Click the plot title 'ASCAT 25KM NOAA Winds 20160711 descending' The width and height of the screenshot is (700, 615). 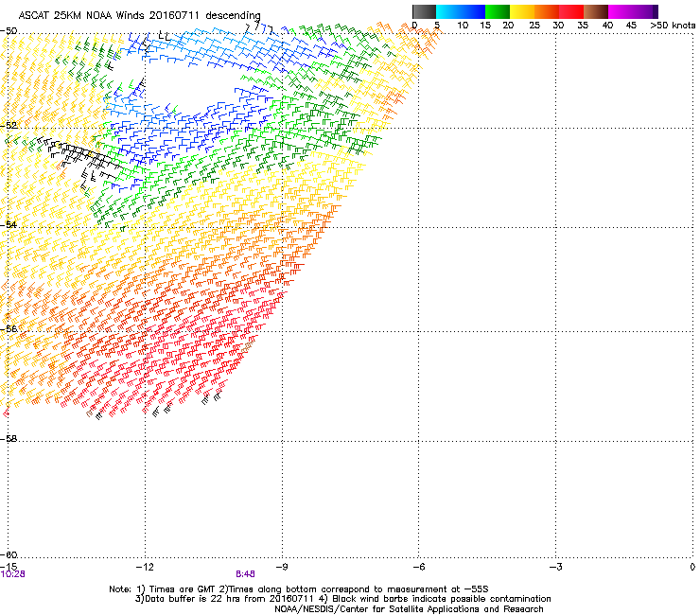(x=139, y=15)
